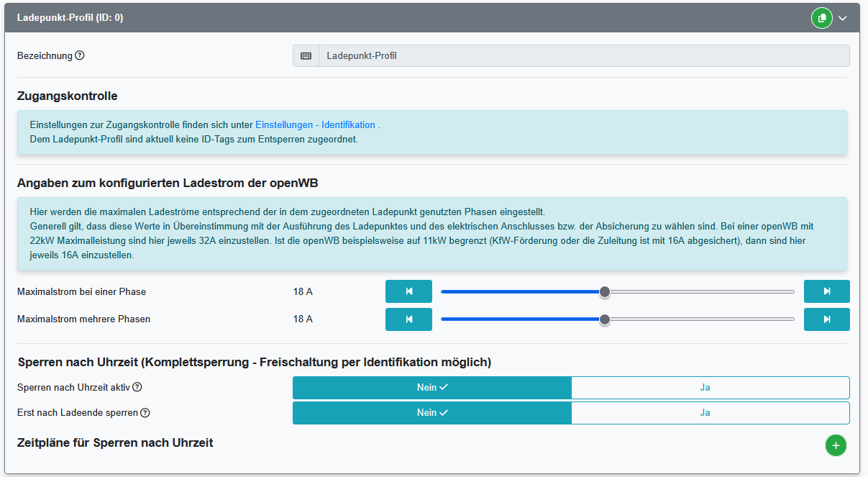Set Erst nach Ladeende sperren to Nein
This screenshot has width=868, height=477.
point(432,412)
